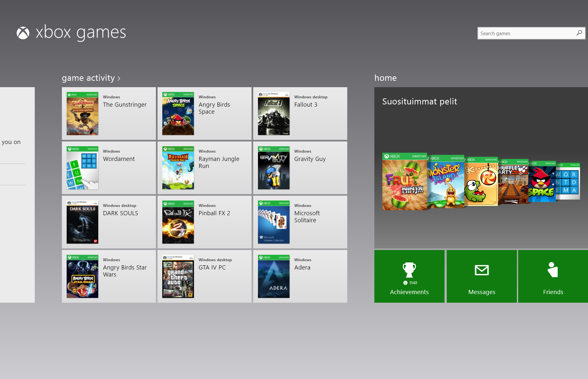The height and width of the screenshot is (379, 588).
Task: Click the Adera title text
Action: click(302, 268)
